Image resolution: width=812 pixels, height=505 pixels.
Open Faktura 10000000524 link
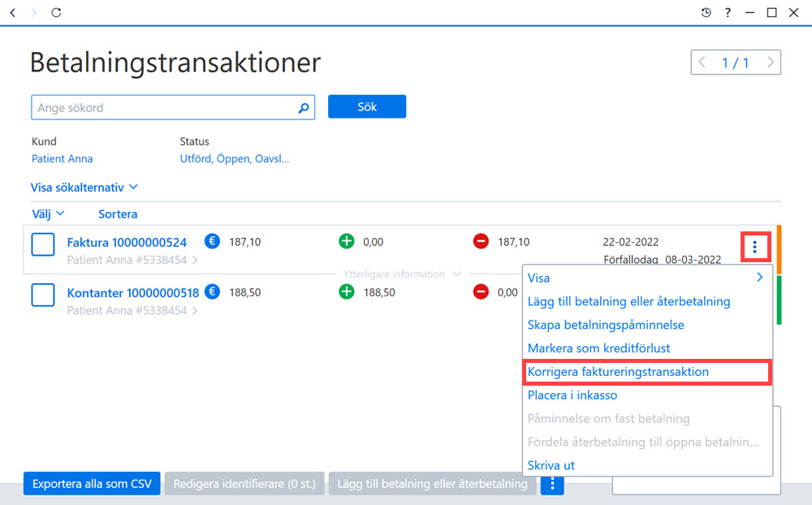point(127,243)
